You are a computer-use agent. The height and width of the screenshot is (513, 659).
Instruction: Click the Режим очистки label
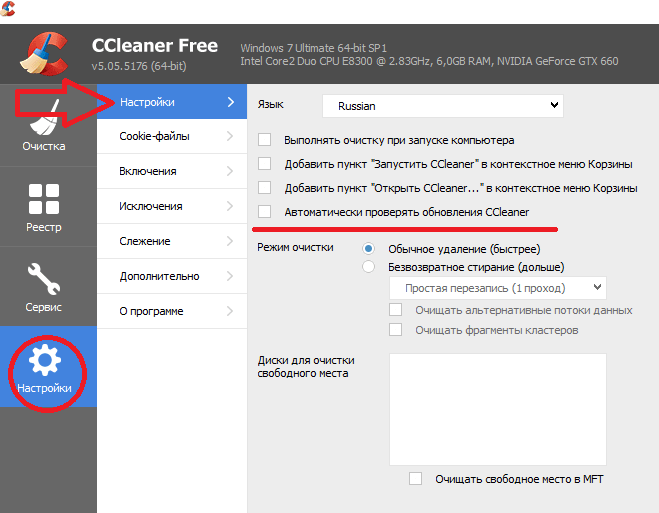[295, 247]
